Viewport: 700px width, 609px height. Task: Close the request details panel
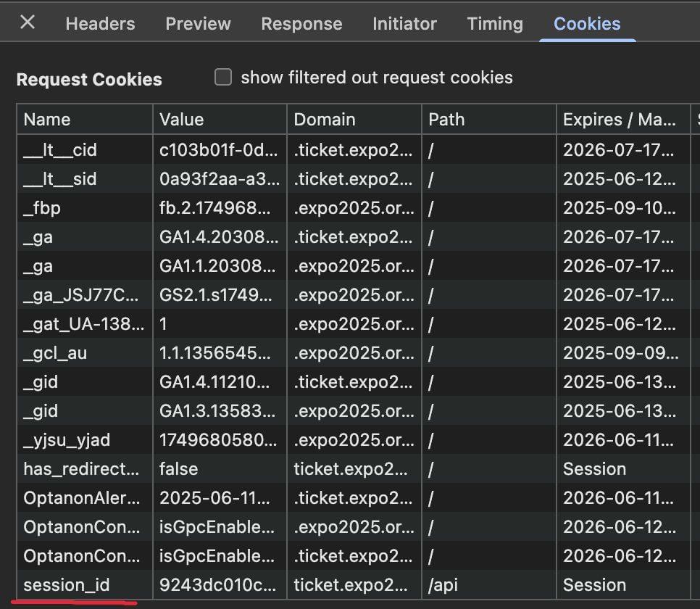pyautogui.click(x=28, y=22)
